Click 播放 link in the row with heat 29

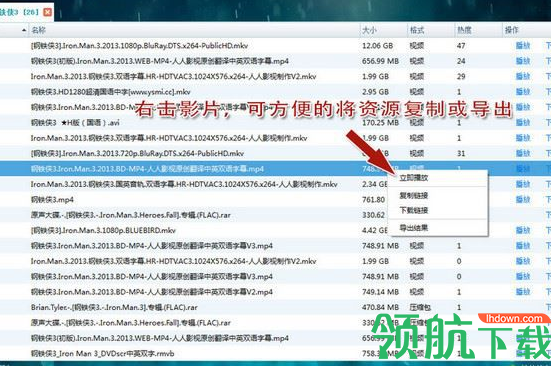[523, 76]
